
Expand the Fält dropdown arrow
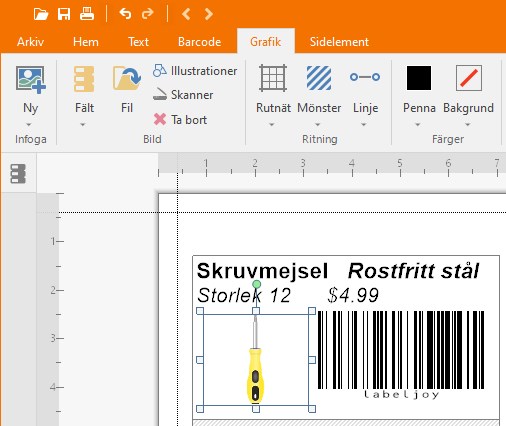[x=83, y=125]
